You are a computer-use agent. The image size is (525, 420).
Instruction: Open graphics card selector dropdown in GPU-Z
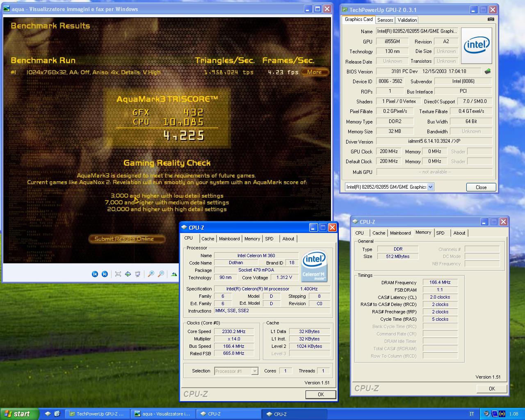(x=430, y=187)
